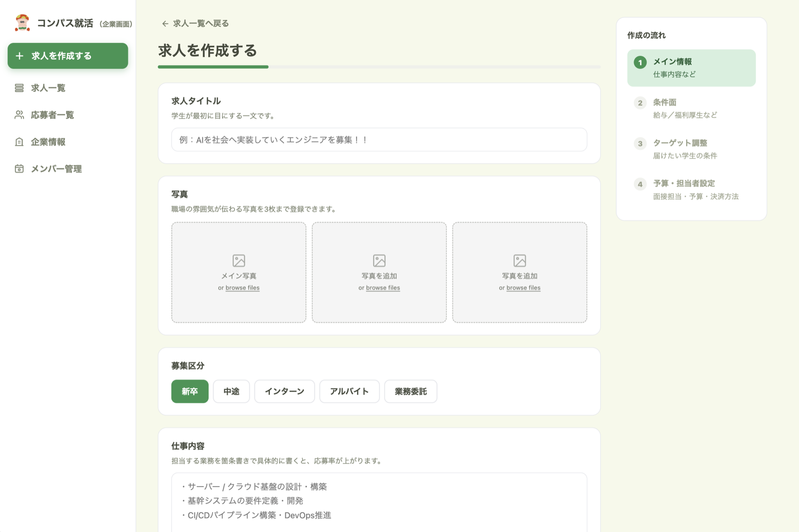Click the 給与/福利厚生など subtext
799x532 pixels.
point(685,115)
